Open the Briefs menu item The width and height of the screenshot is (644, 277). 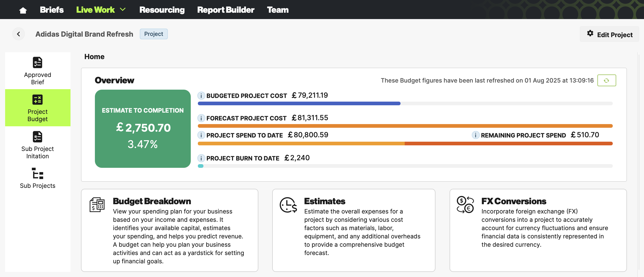[x=51, y=10]
